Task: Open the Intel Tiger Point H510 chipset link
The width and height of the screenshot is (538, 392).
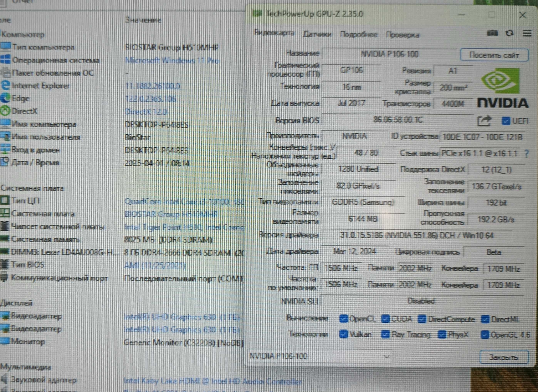Action: pos(184,227)
